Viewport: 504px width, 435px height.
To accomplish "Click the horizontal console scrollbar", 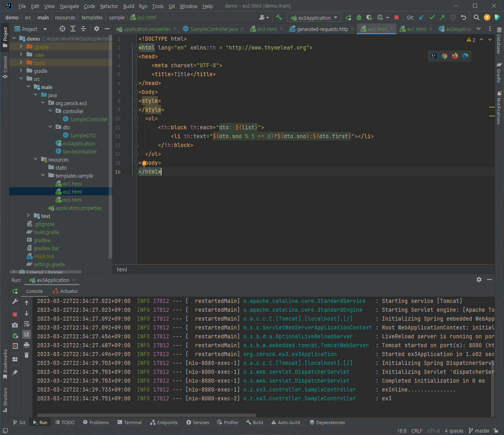I will (147, 415).
